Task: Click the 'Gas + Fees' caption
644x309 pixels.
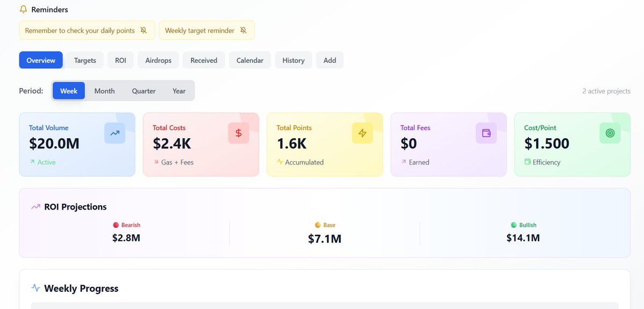Action: tap(178, 162)
